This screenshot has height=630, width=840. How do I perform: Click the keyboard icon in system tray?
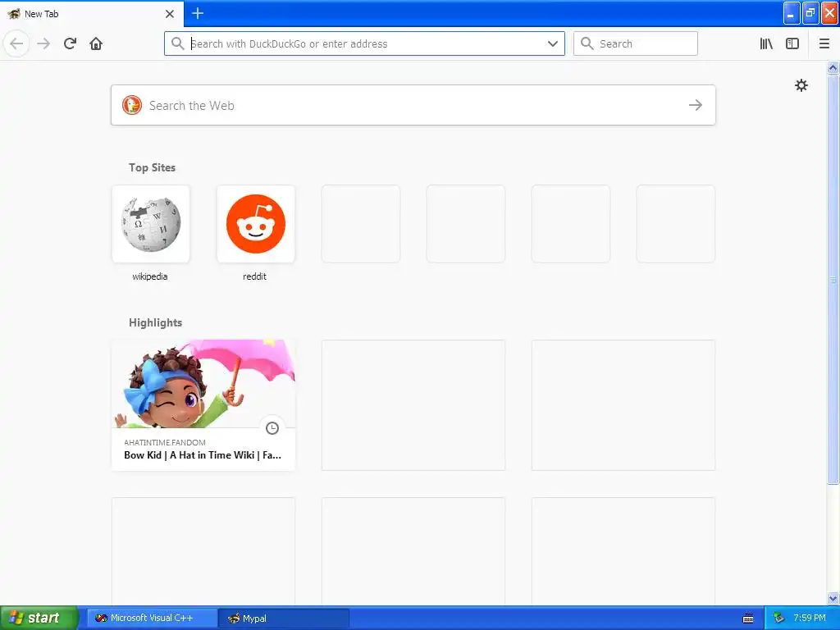click(748, 619)
